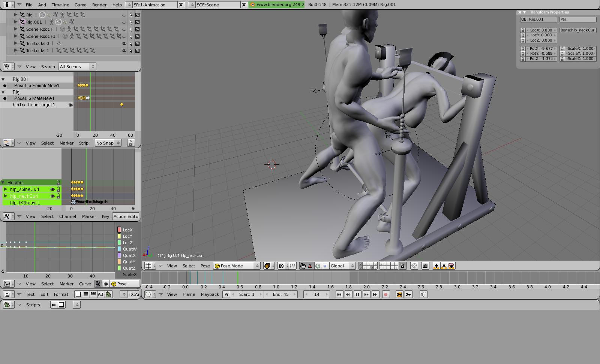This screenshot has height=364, width=600.
Task: Click the record button in the timeline
Action: [385, 294]
